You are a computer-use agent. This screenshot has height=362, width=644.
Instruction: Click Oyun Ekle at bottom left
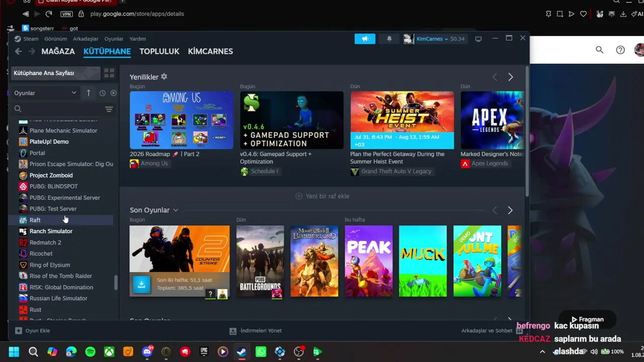point(33,331)
